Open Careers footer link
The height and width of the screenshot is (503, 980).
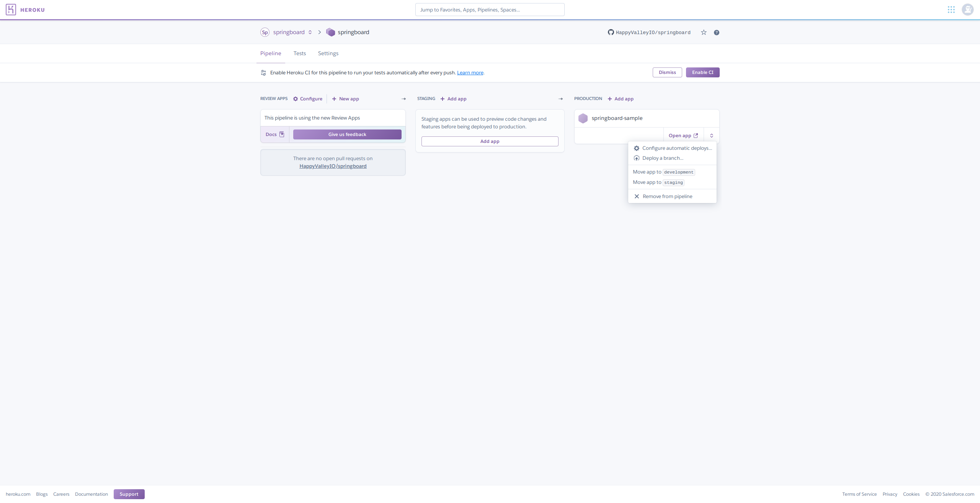(61, 494)
